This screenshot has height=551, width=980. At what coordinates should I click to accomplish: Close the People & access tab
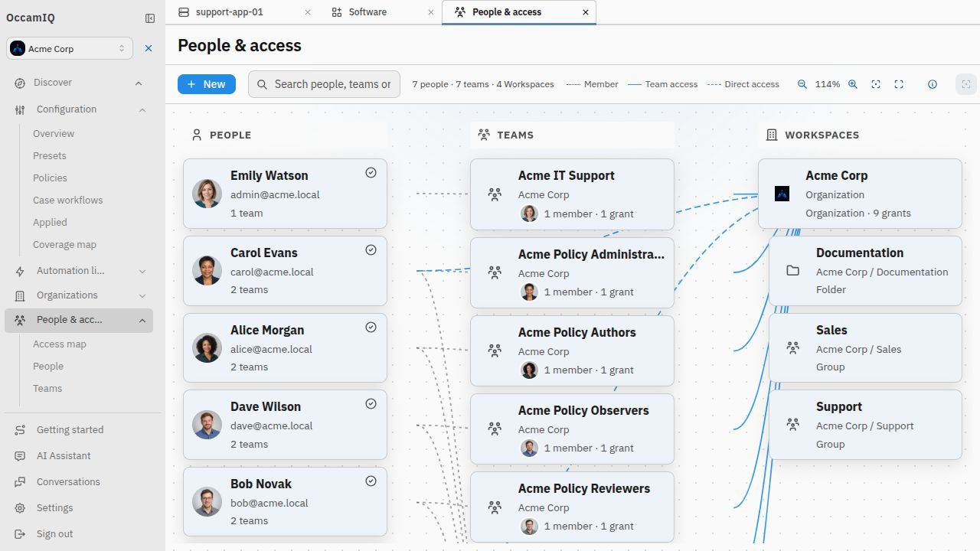pos(586,12)
